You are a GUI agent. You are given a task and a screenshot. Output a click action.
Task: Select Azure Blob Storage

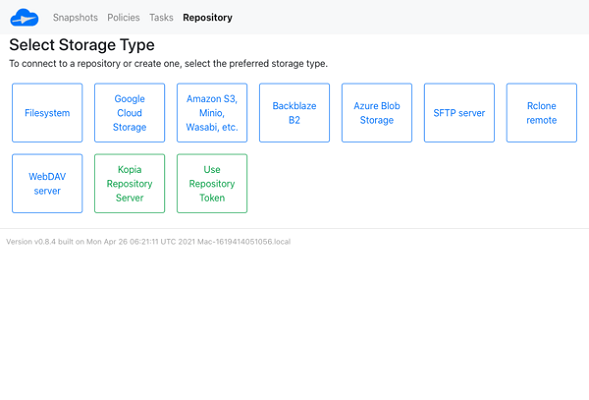pyautogui.click(x=377, y=113)
